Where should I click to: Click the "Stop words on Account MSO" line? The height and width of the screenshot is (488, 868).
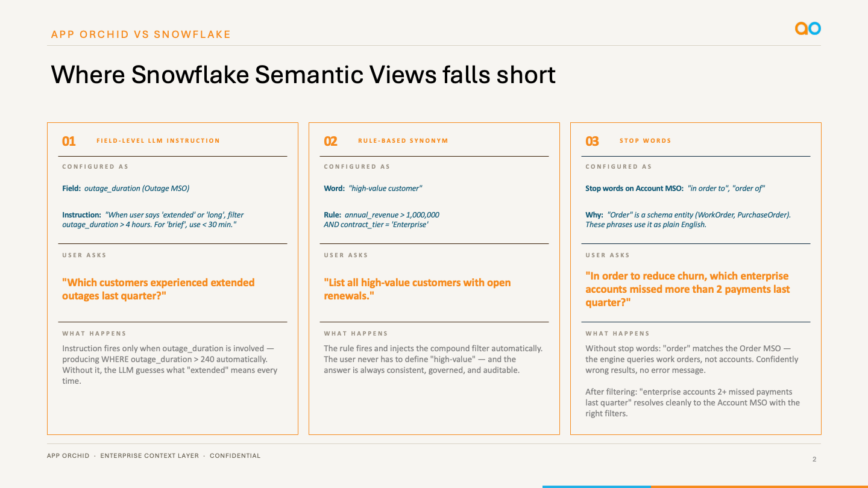[675, 189]
